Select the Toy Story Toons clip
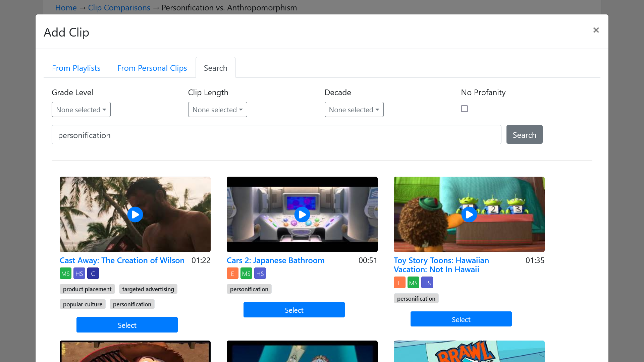644x362 pixels. [x=461, y=319]
